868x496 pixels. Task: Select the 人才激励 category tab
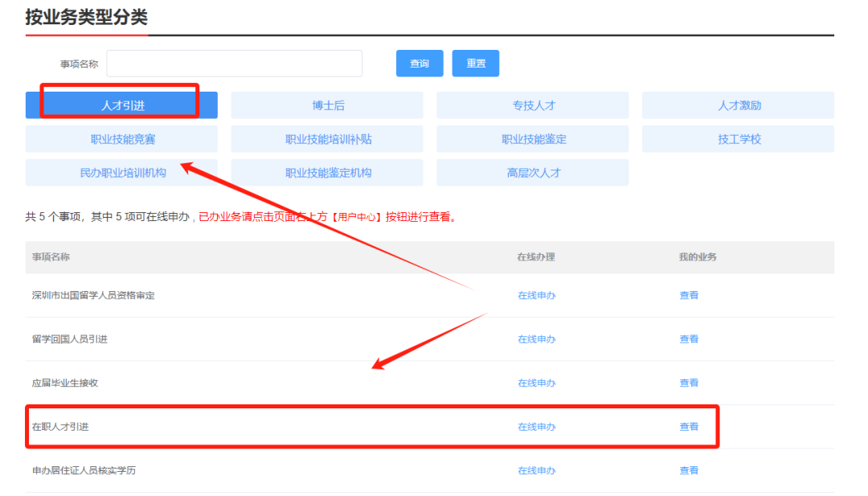tap(738, 105)
